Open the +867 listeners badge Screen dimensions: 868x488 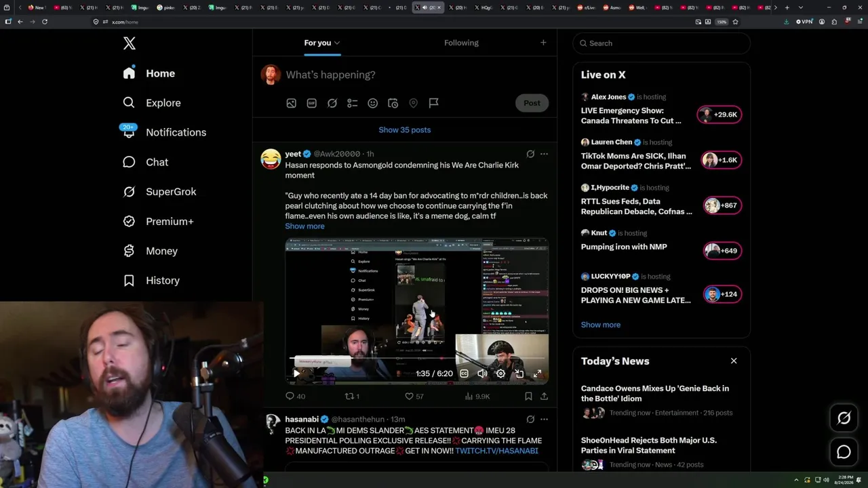(x=722, y=205)
